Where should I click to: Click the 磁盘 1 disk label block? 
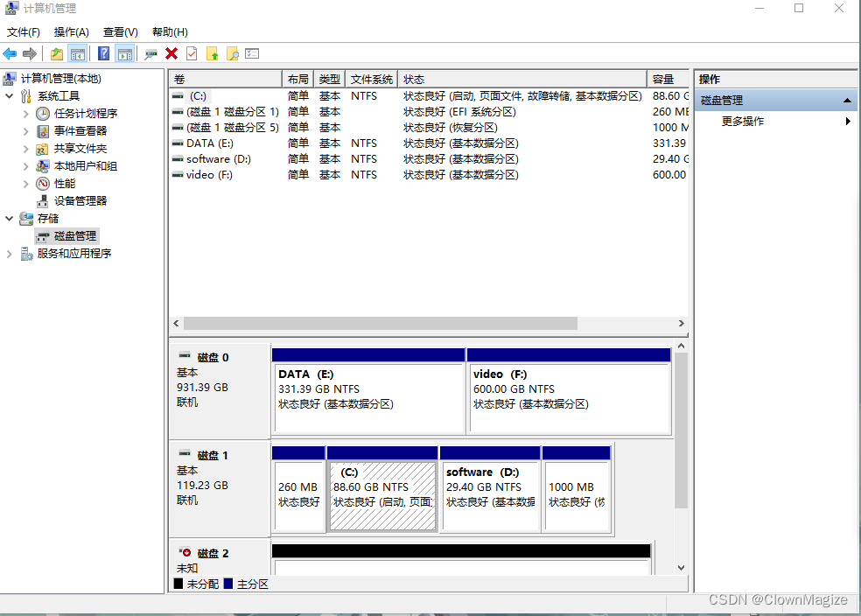[x=220, y=488]
